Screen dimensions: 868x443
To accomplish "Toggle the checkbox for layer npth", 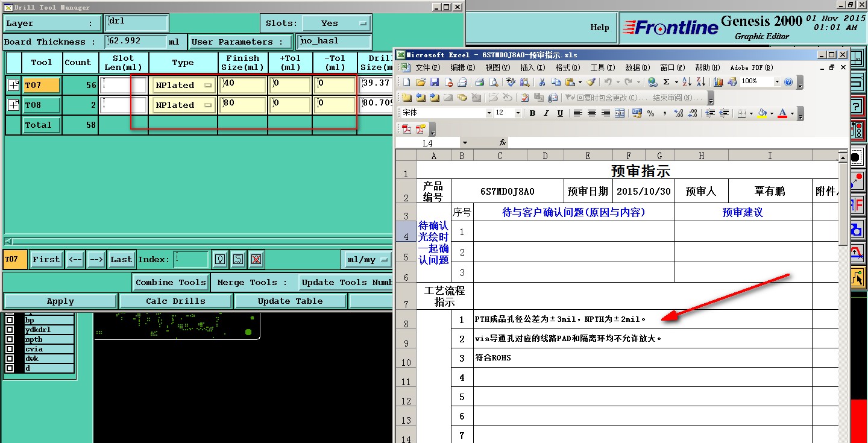I will (x=9, y=339).
